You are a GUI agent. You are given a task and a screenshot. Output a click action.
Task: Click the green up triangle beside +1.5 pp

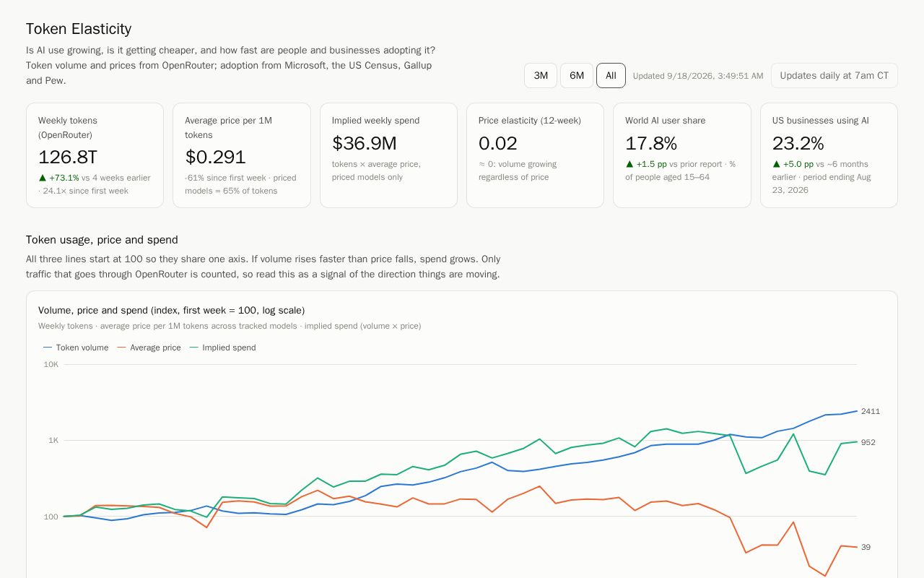point(629,164)
